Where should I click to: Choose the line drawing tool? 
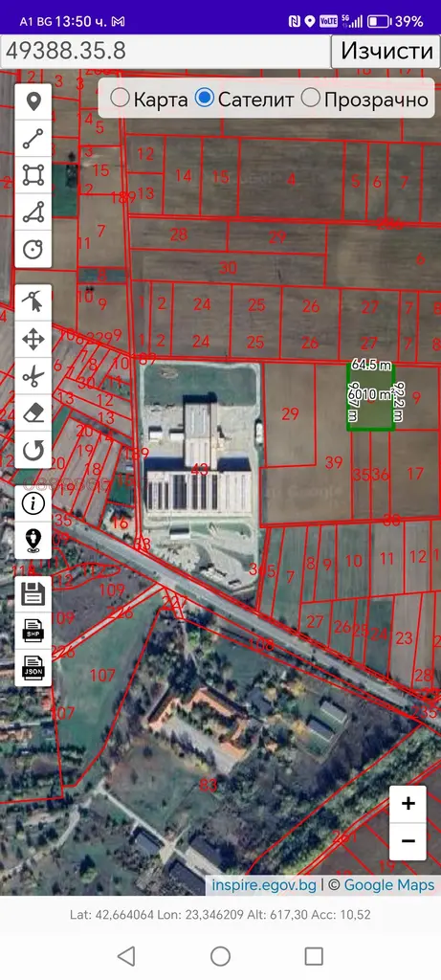33,138
